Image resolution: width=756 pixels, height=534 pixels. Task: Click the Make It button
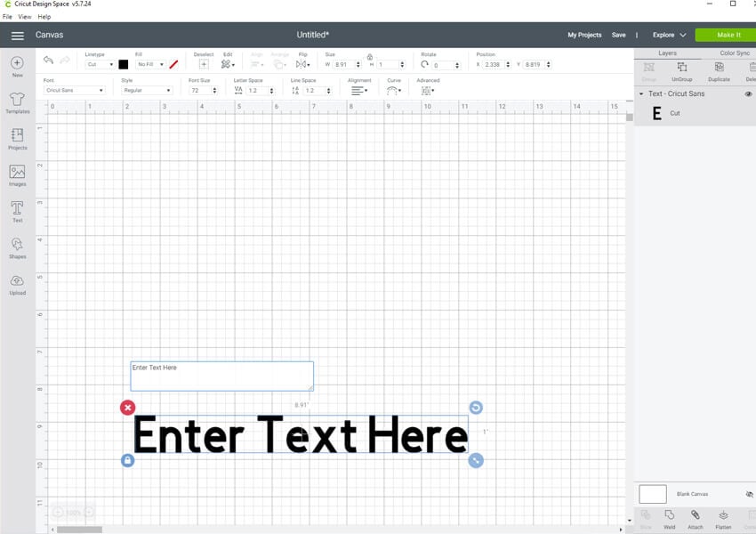[x=726, y=36]
